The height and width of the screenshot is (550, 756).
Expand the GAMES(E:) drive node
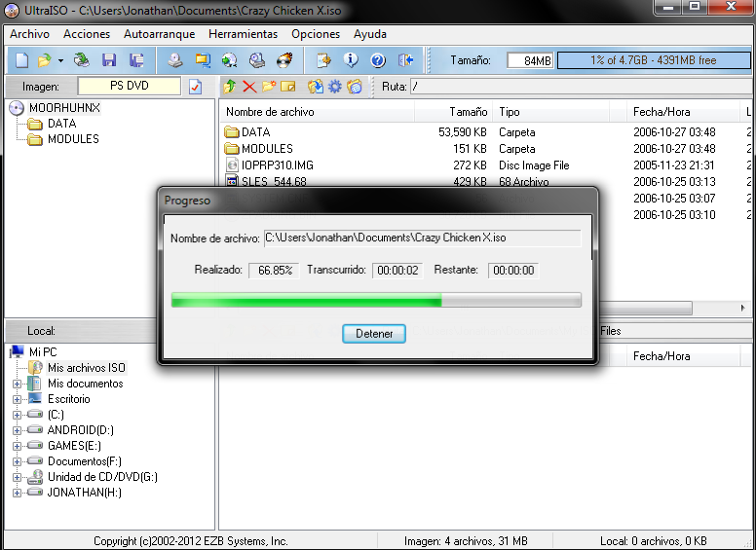tap(17, 446)
